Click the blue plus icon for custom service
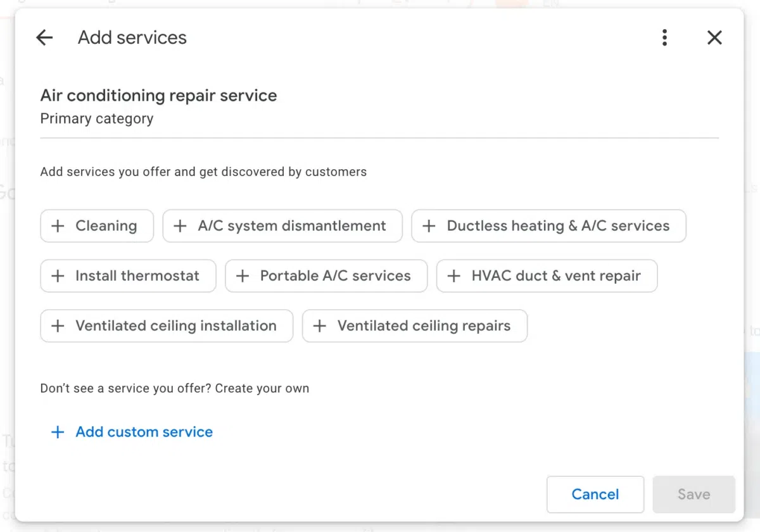This screenshot has height=532, width=760. coord(57,432)
